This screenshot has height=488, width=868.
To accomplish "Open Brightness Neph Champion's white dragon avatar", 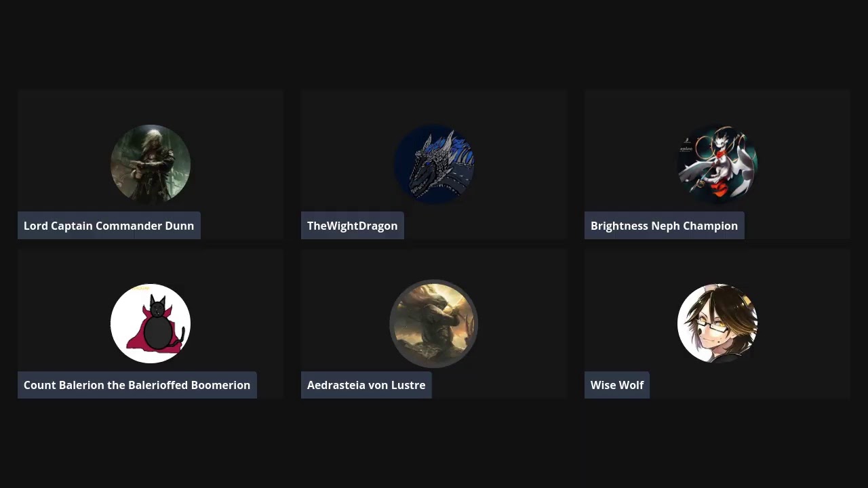I will 717,164.
